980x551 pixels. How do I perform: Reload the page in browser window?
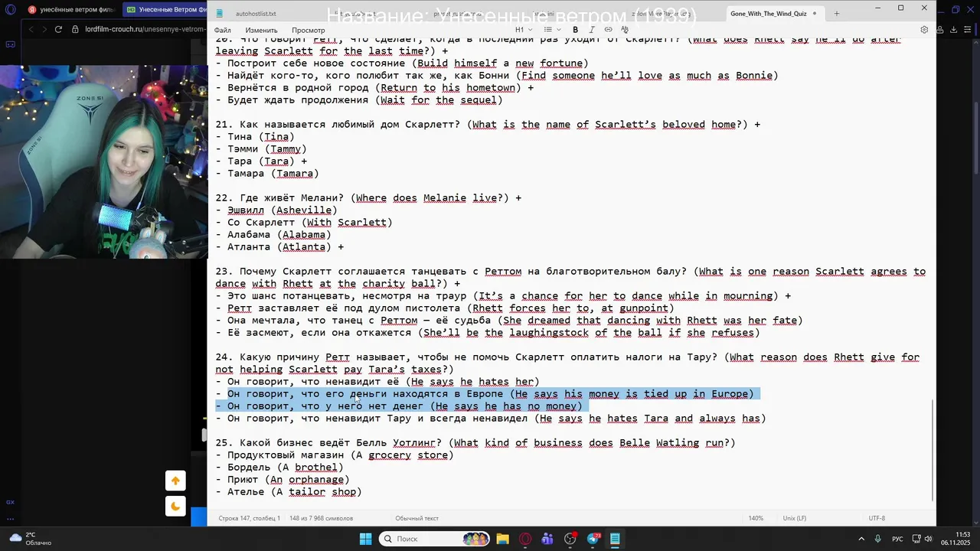58,29
